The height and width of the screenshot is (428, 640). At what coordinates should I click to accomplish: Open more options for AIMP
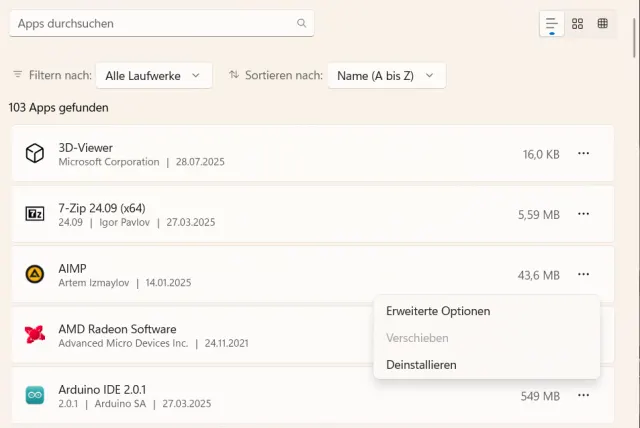point(584,274)
